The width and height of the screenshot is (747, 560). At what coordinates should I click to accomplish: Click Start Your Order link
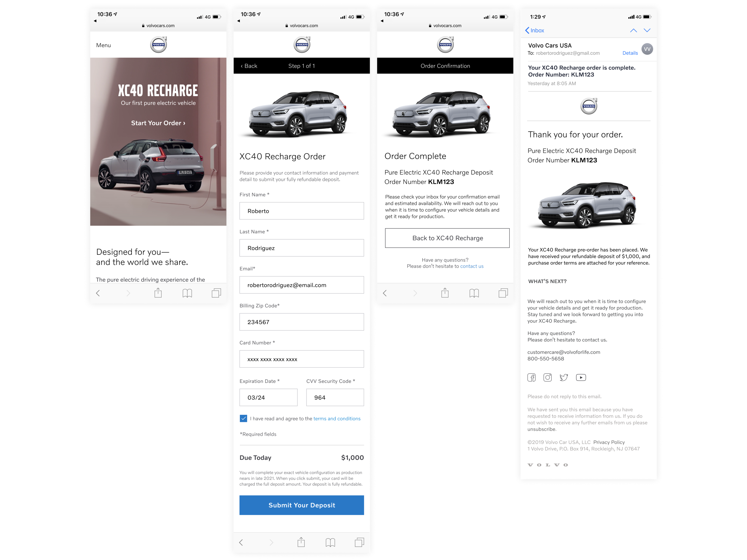[x=158, y=123]
